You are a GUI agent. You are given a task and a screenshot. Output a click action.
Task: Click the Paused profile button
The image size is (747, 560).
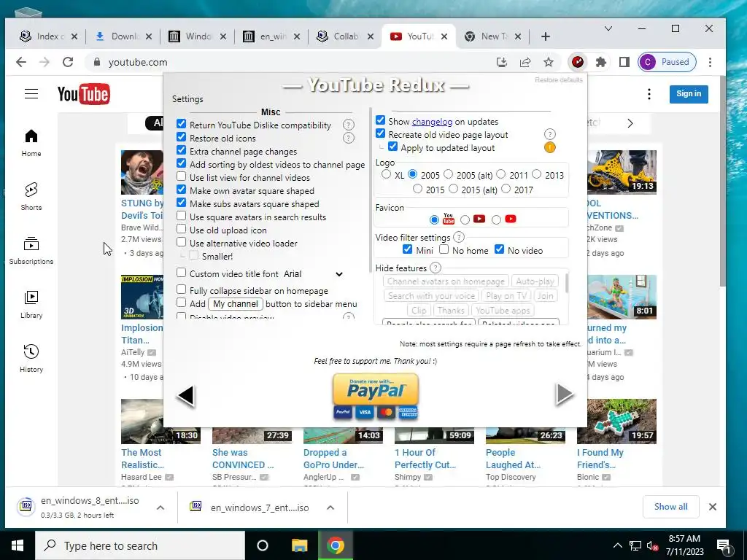point(667,62)
